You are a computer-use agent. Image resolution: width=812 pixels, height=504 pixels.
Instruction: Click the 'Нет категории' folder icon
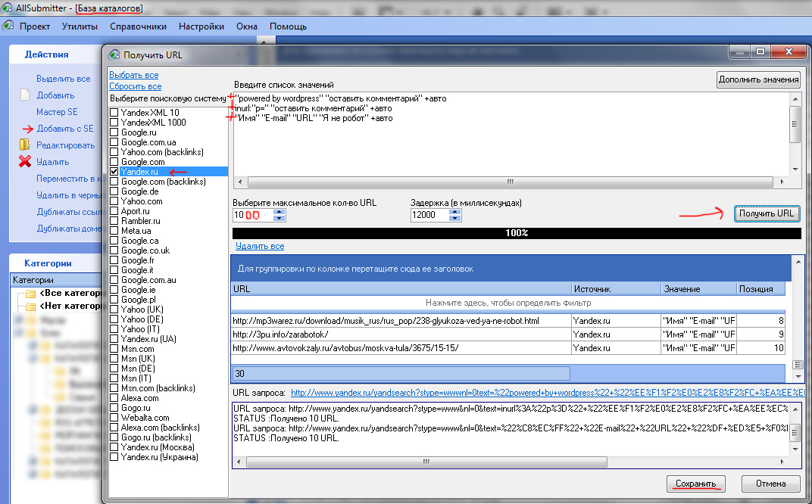30,306
